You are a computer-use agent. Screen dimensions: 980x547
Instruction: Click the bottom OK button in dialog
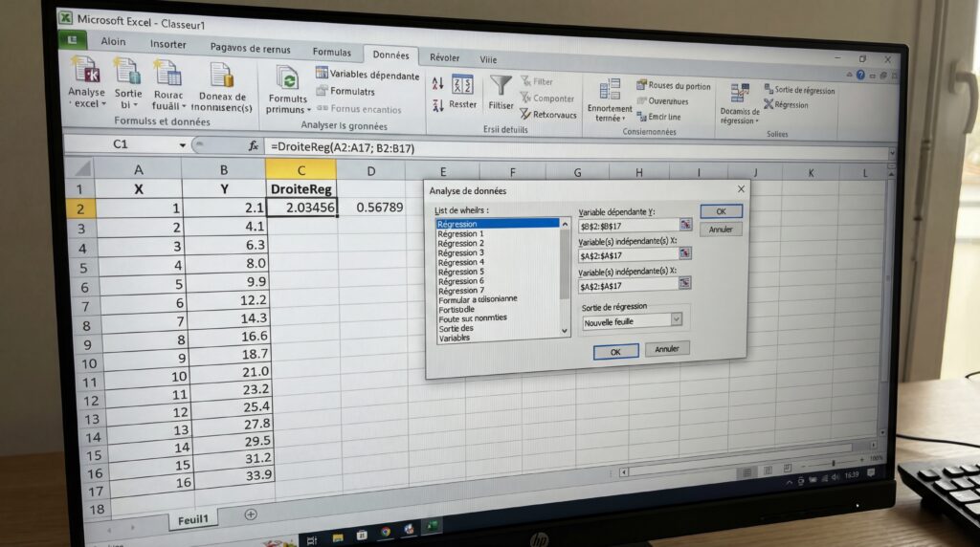pos(615,352)
